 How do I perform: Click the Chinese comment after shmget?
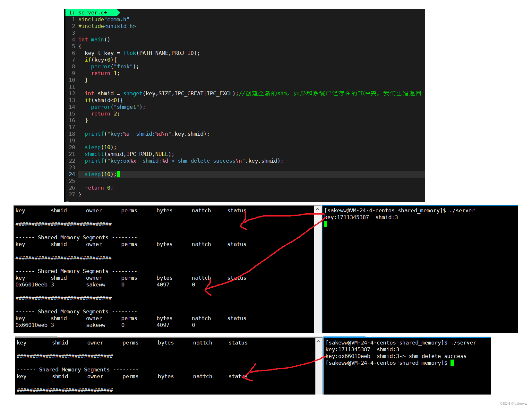pos(330,93)
